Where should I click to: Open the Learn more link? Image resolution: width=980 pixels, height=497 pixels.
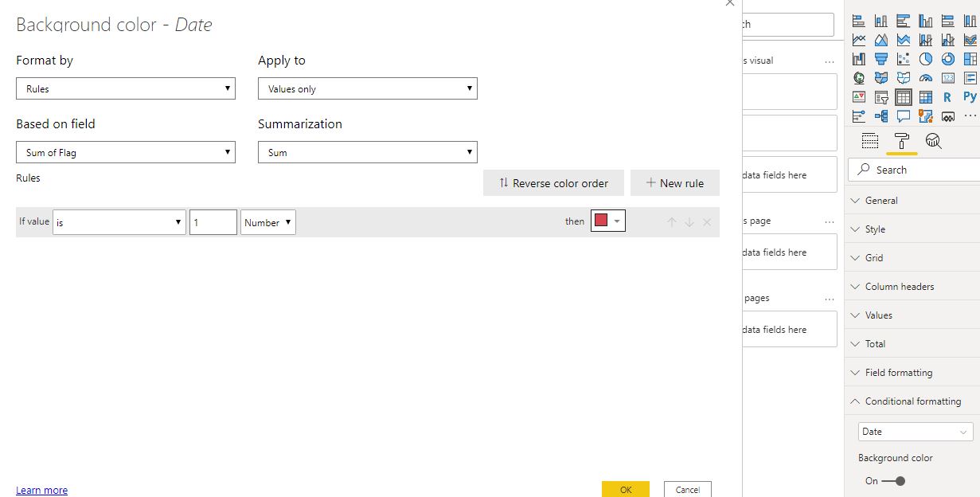pyautogui.click(x=41, y=490)
